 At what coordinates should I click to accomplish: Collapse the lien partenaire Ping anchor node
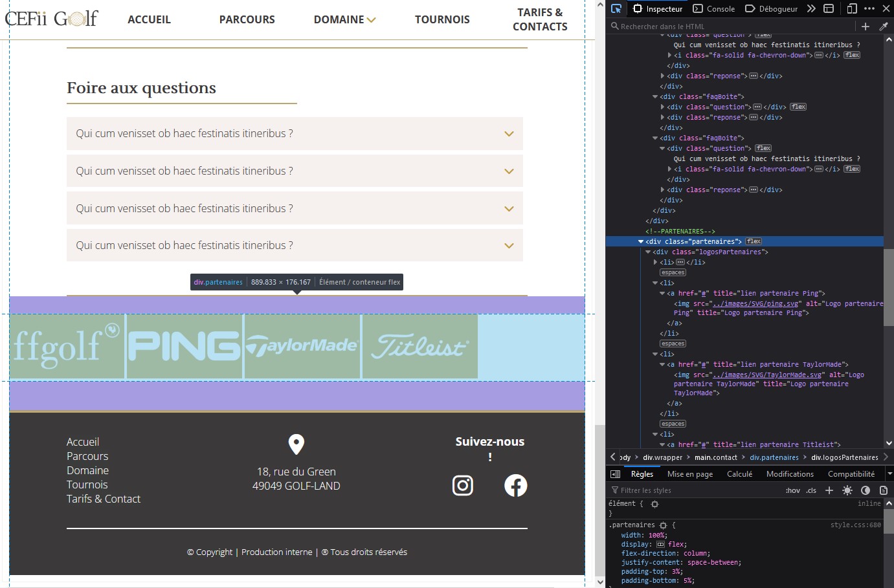pos(662,293)
